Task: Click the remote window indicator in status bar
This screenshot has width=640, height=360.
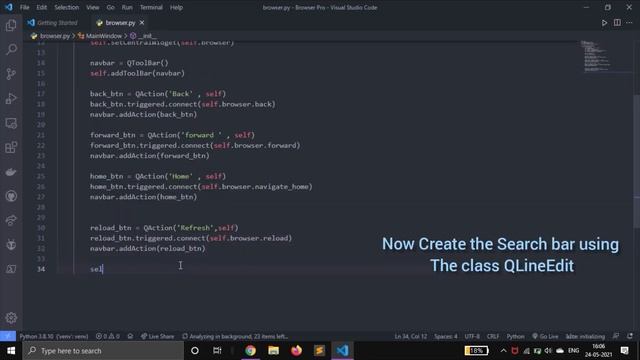Action: coord(8,336)
